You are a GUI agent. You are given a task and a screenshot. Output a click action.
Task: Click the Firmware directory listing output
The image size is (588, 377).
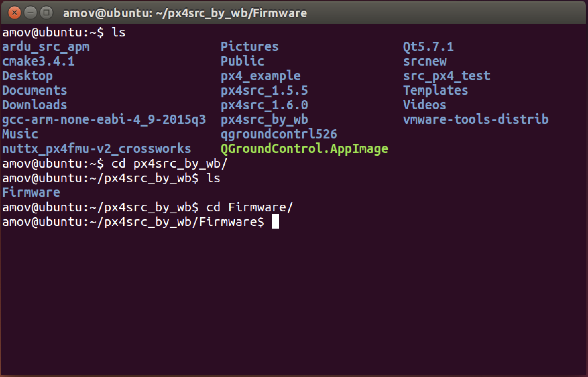[31, 192]
